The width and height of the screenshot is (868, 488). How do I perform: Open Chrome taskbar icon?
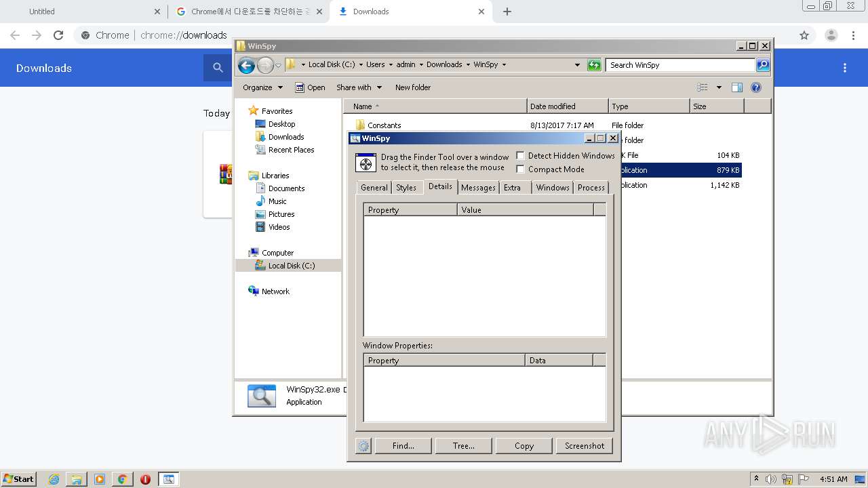(x=122, y=479)
